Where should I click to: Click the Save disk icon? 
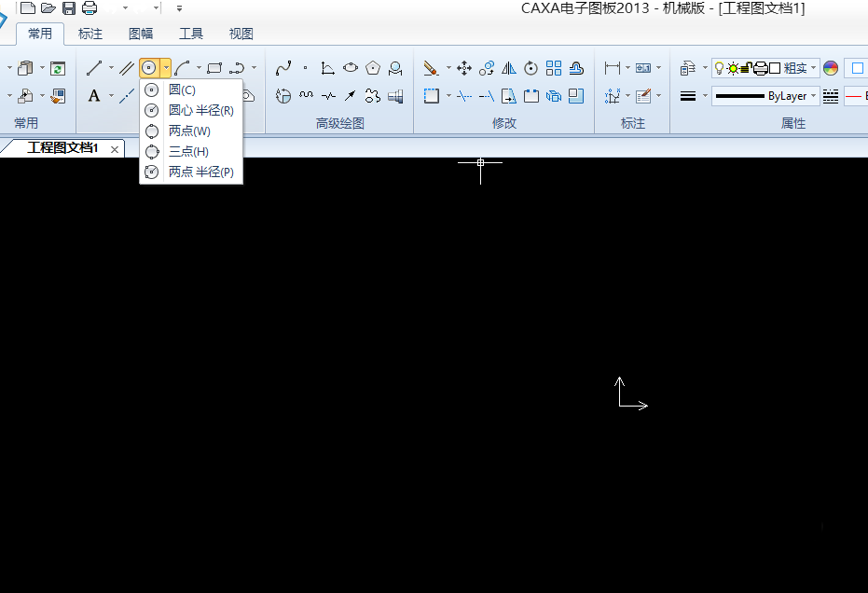pyautogui.click(x=69, y=7)
